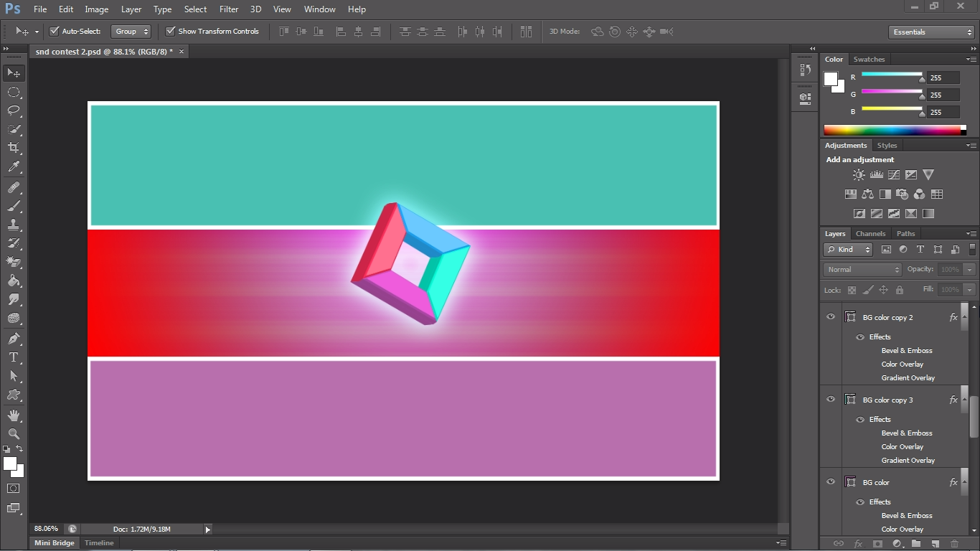Open the Normal blend mode dropdown
This screenshot has width=980, height=551.
[862, 270]
